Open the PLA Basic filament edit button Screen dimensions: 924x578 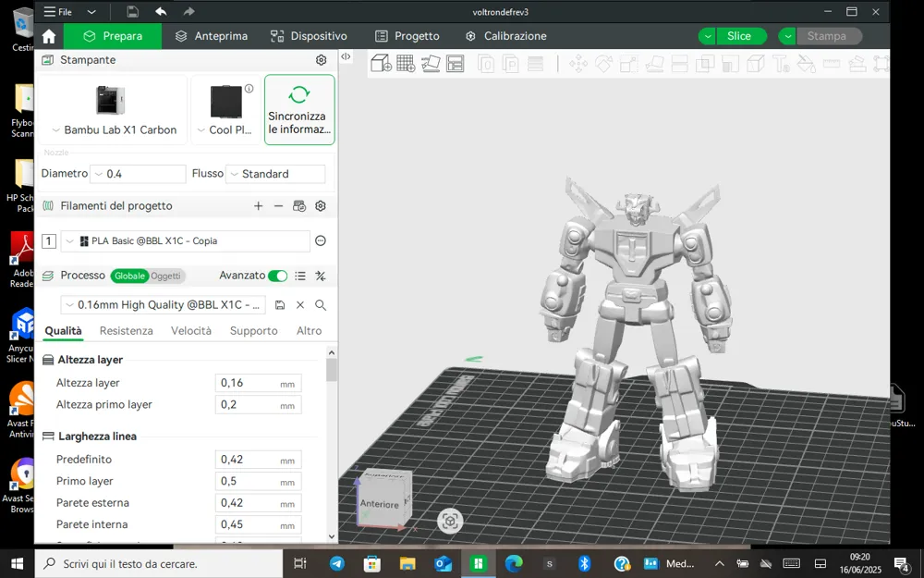click(321, 240)
